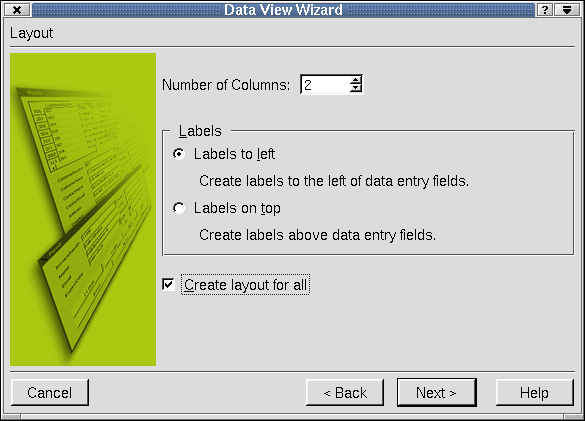Click the Number of Columns label

226,85
